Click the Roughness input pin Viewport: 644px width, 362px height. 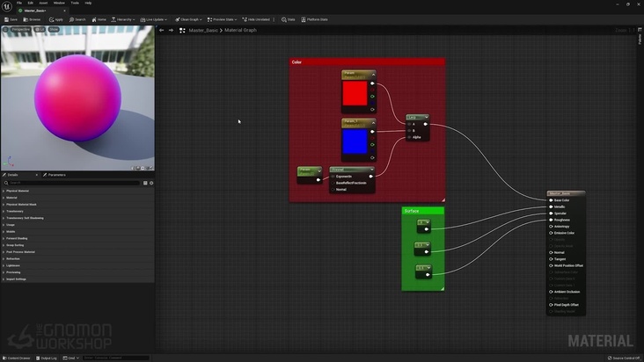[x=551, y=220]
